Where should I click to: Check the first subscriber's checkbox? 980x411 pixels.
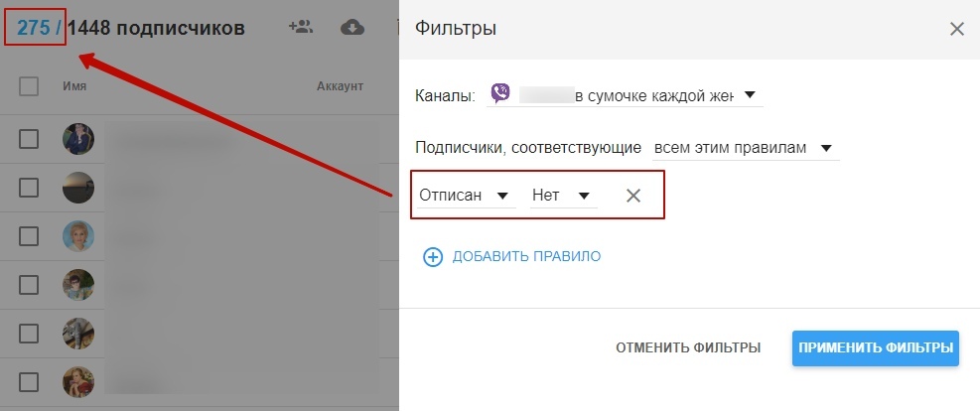29,139
